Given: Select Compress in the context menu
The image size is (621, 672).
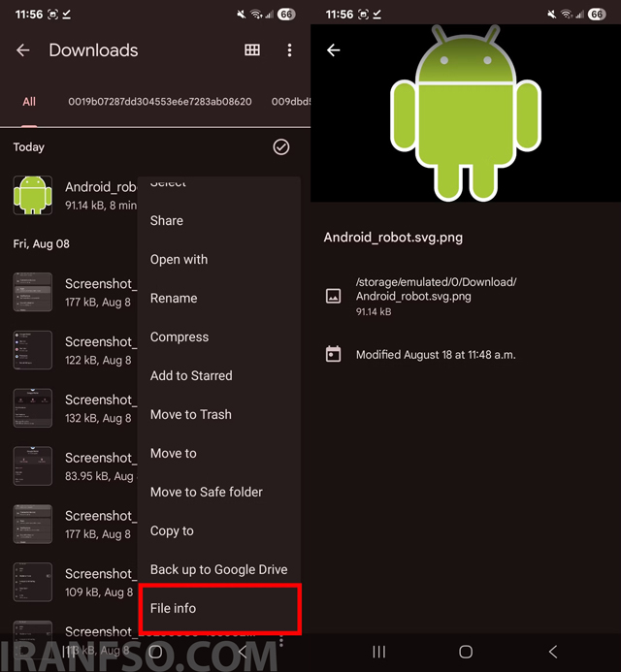Looking at the screenshot, I should [x=180, y=336].
